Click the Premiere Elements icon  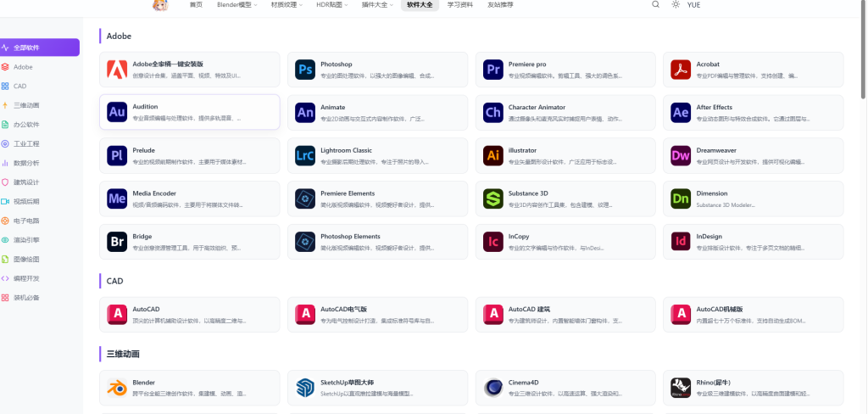(305, 199)
